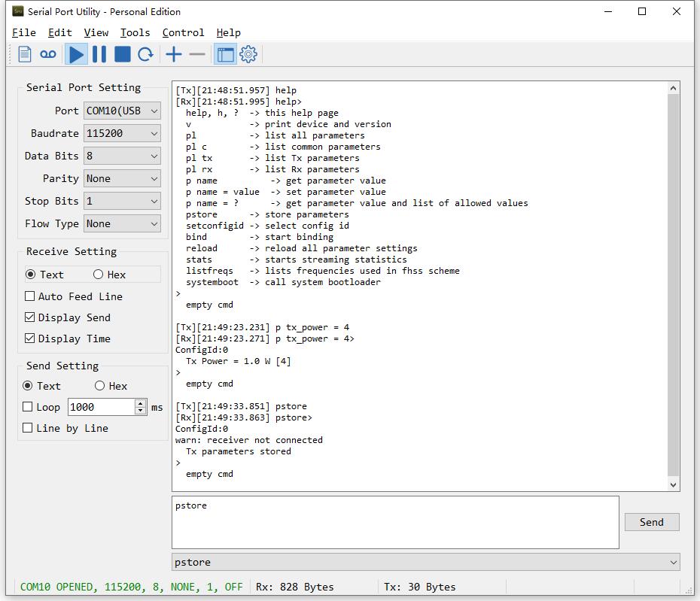Toggle the panel layout view icon

click(225, 54)
